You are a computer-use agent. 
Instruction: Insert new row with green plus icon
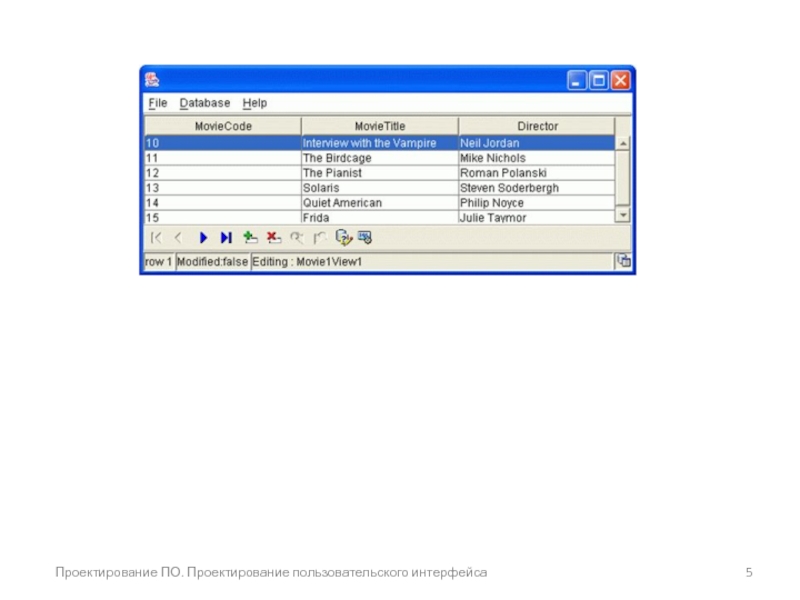[250, 238]
